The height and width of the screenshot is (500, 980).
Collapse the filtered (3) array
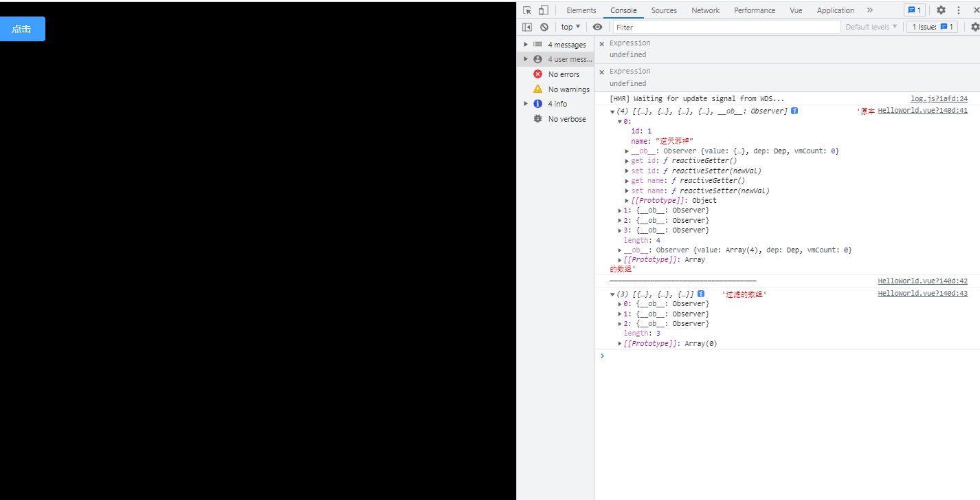612,294
